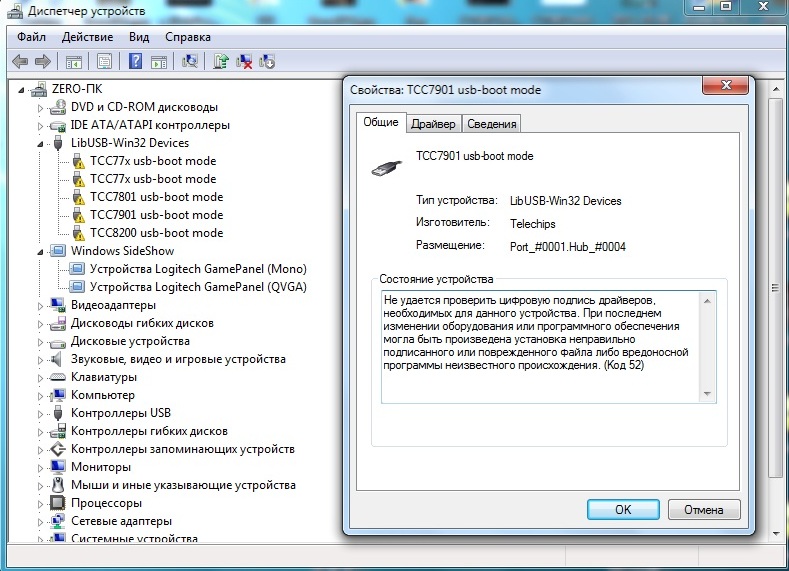Click the LibUSB-Win32 Devices category icon
The height and width of the screenshot is (571, 789).
[x=58, y=143]
